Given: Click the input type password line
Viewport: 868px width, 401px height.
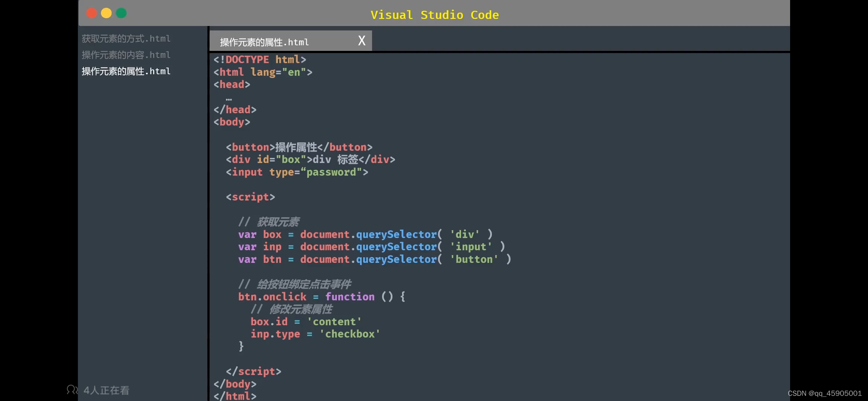Looking at the screenshot, I should (297, 172).
